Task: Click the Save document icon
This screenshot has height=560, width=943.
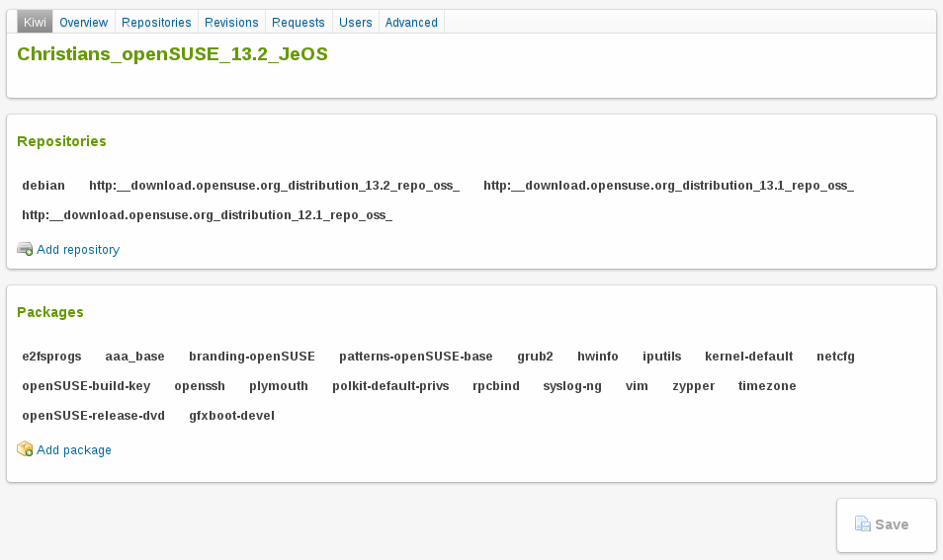Action: coord(862,524)
